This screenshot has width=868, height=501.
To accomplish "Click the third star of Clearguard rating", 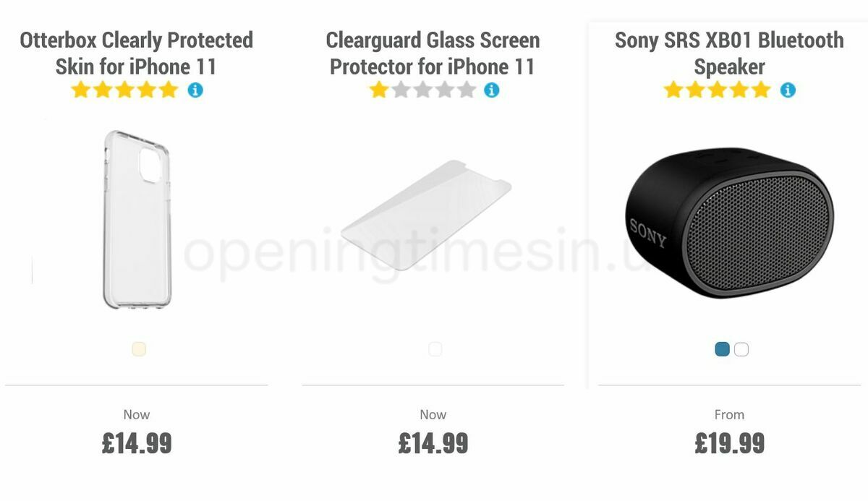I will click(x=422, y=90).
